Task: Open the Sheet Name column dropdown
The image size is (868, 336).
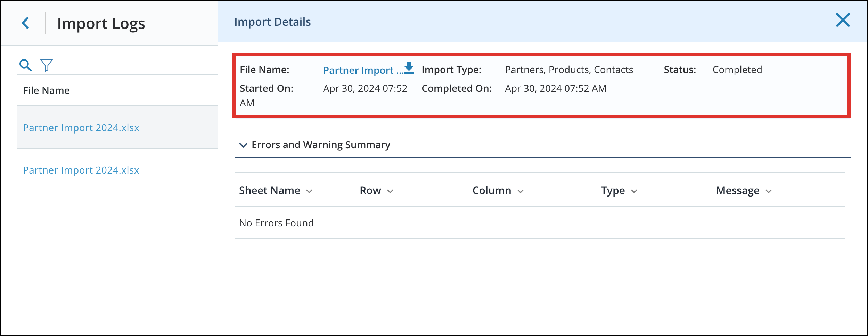Action: point(309,191)
